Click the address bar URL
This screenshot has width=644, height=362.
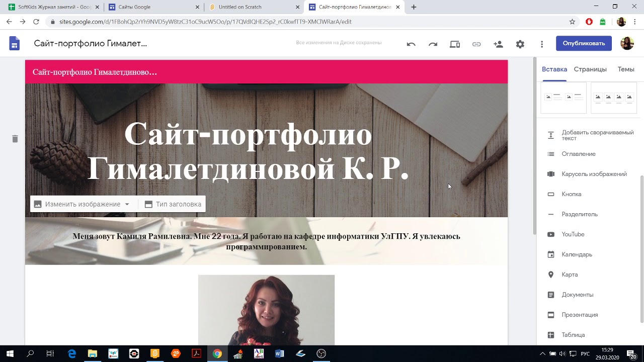tap(205, 22)
